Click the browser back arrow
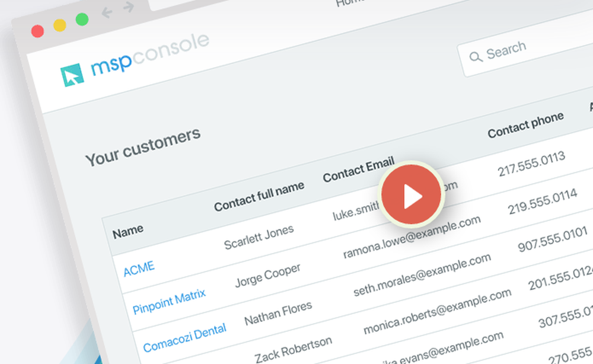The height and width of the screenshot is (364, 593). (107, 13)
